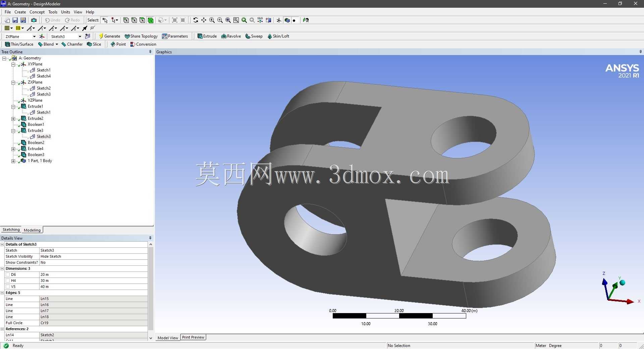This screenshot has height=349, width=644.
Task: Select Boolean2 in the tree
Action: 36,143
